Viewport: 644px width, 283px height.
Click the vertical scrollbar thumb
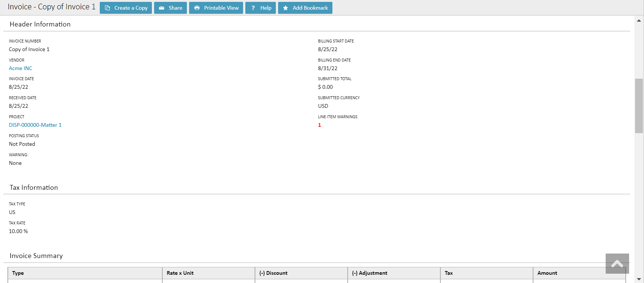(639, 106)
